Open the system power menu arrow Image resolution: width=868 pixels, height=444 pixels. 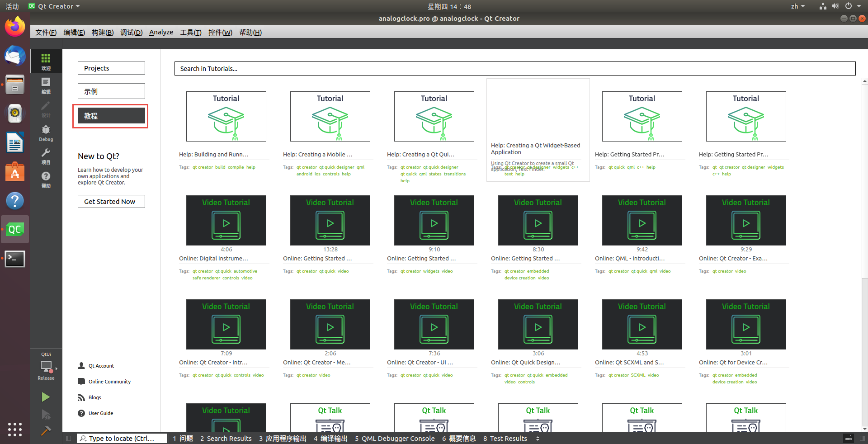pos(859,6)
